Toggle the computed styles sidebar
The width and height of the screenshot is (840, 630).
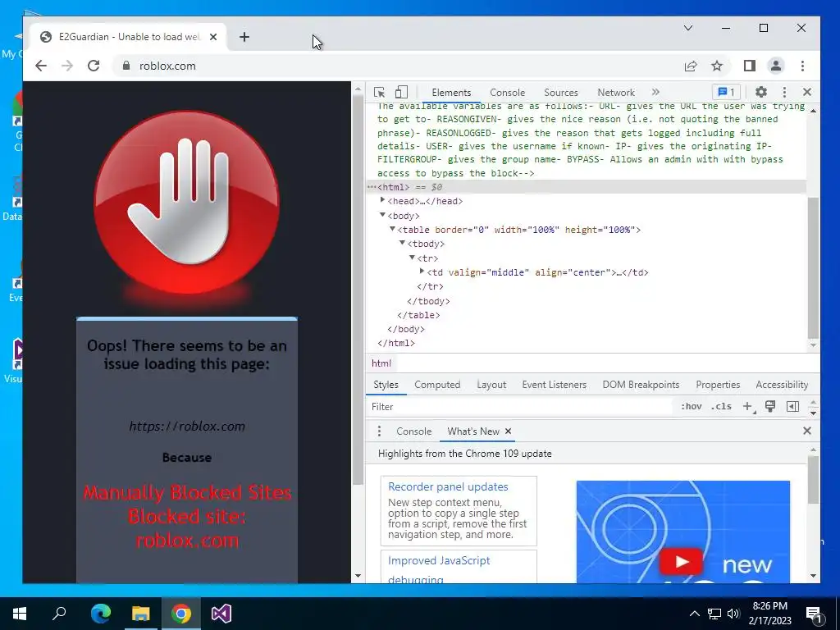[793, 407]
